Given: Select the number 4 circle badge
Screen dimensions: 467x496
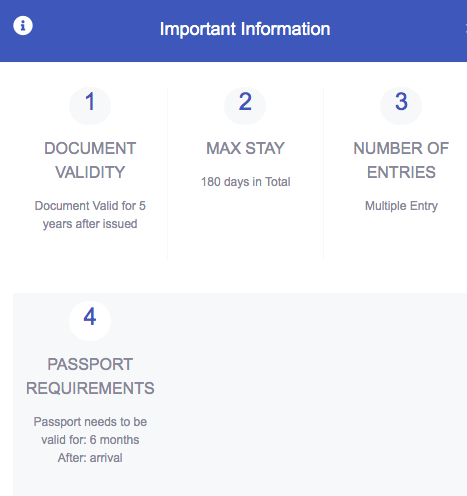Looking at the screenshot, I should 90,320.
